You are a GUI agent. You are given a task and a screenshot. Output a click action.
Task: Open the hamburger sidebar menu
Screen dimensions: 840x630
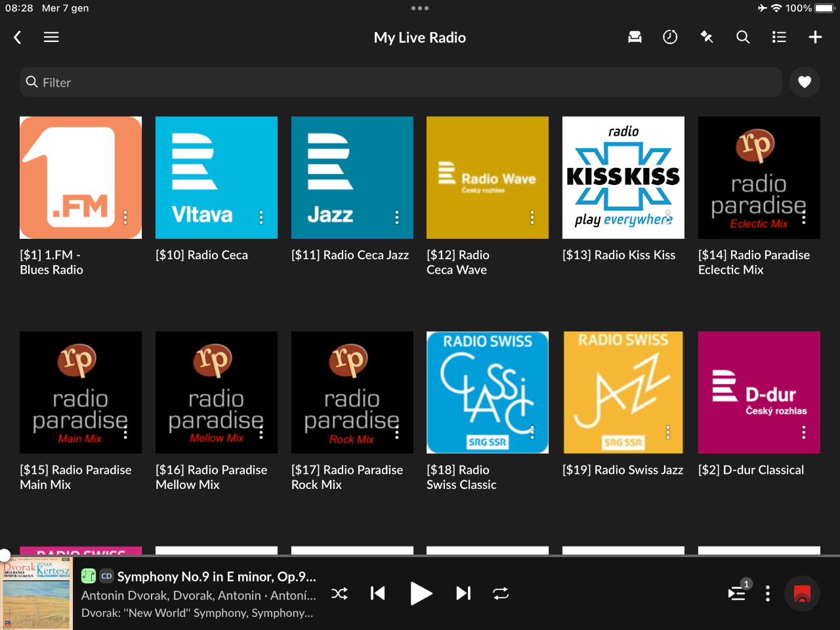51,37
